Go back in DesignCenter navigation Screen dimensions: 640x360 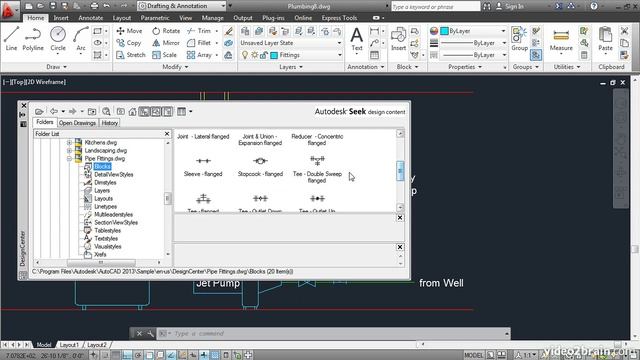(x=53, y=111)
